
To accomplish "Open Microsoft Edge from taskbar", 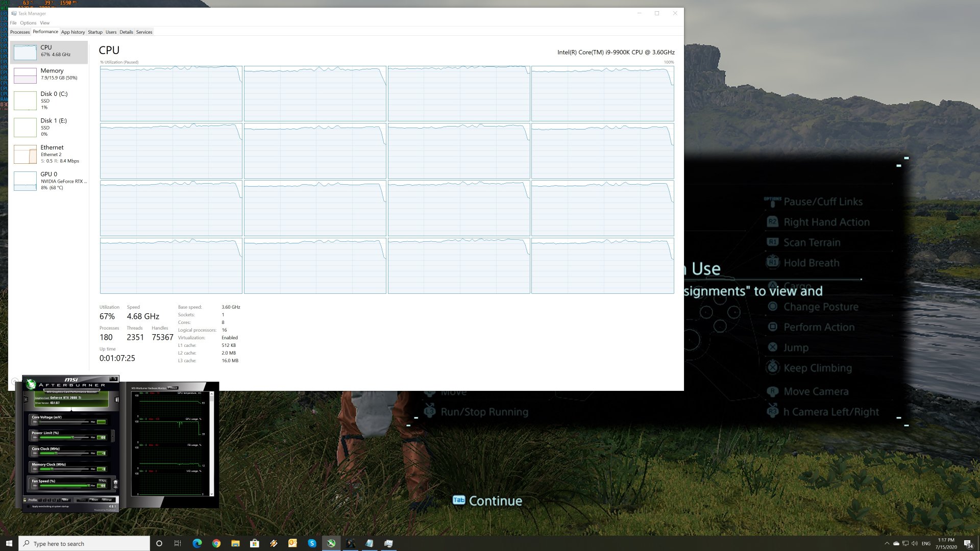I will coord(197,543).
